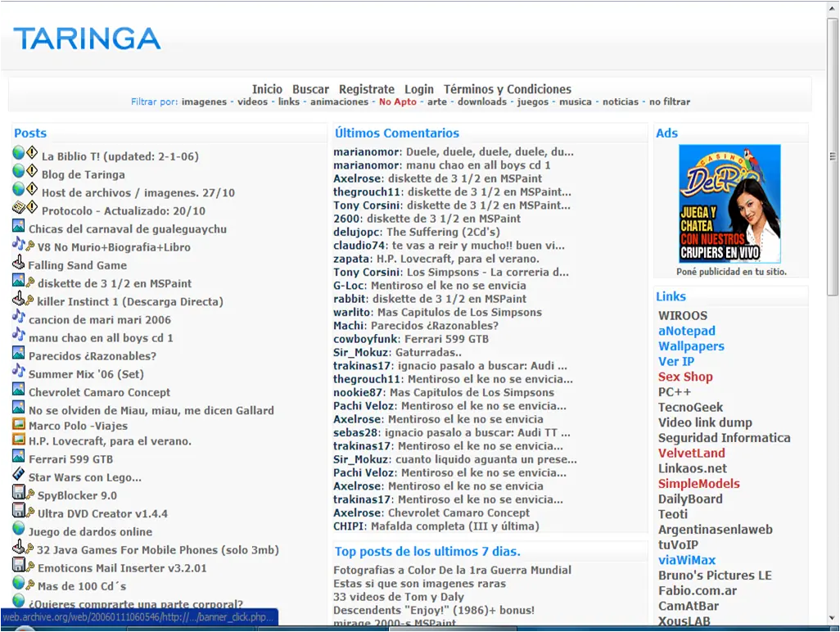This screenshot has width=840, height=632.
Task: Open the WIROOS link
Action: pyautogui.click(x=683, y=315)
